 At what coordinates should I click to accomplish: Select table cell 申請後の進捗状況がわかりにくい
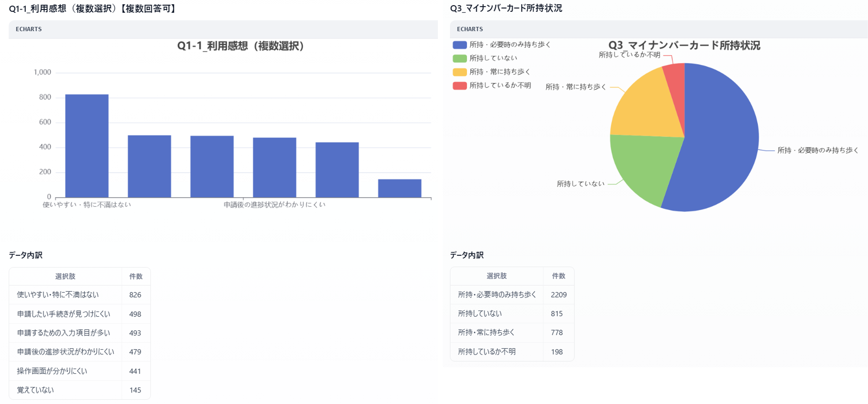(65, 352)
